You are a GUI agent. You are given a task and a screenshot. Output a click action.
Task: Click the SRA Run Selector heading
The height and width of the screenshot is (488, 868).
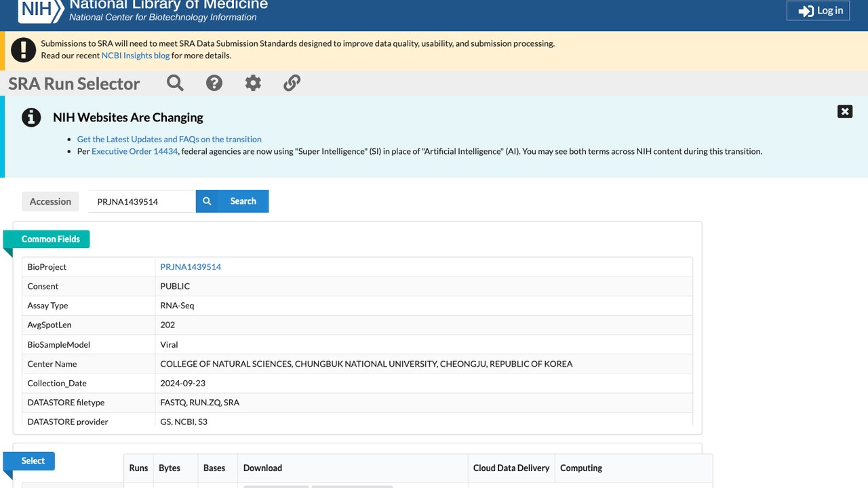pyautogui.click(x=74, y=83)
